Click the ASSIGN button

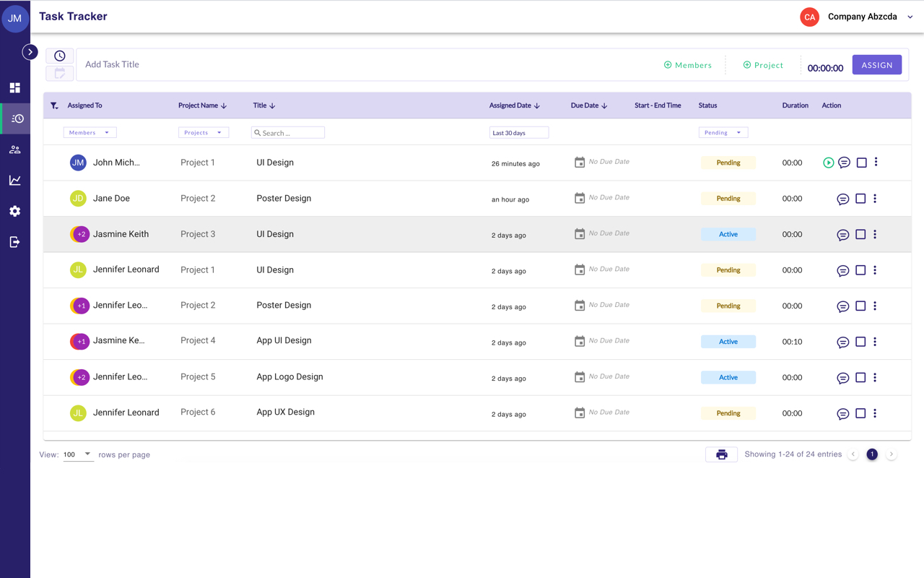(x=876, y=65)
